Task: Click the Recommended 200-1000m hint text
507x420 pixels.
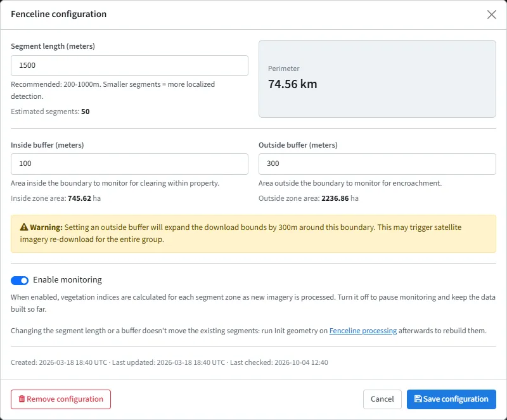Action: [113, 90]
